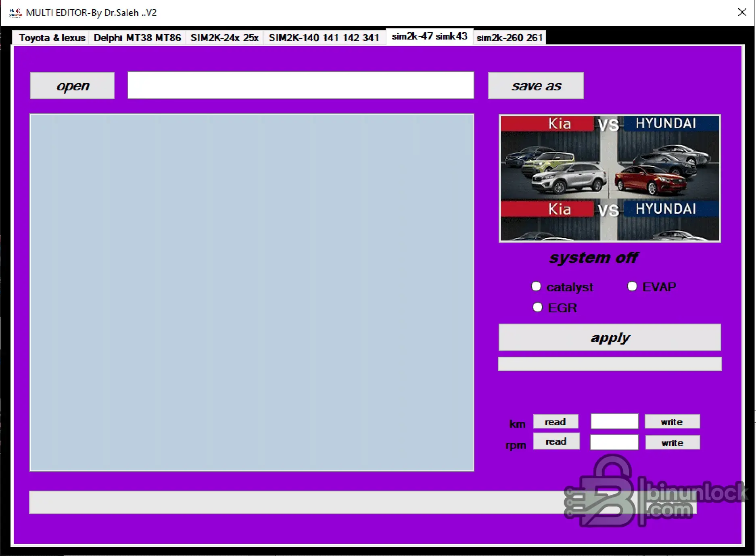Close the MULTI EDITOR window

tap(742, 13)
